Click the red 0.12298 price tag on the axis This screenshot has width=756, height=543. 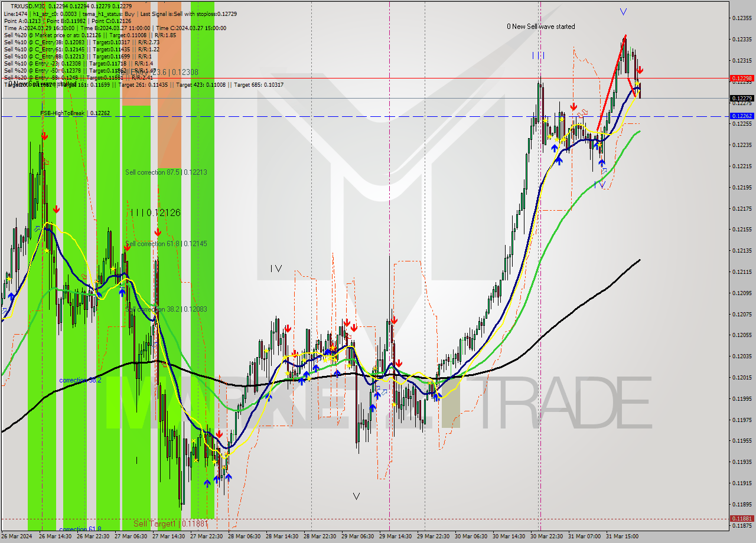pyautogui.click(x=741, y=78)
